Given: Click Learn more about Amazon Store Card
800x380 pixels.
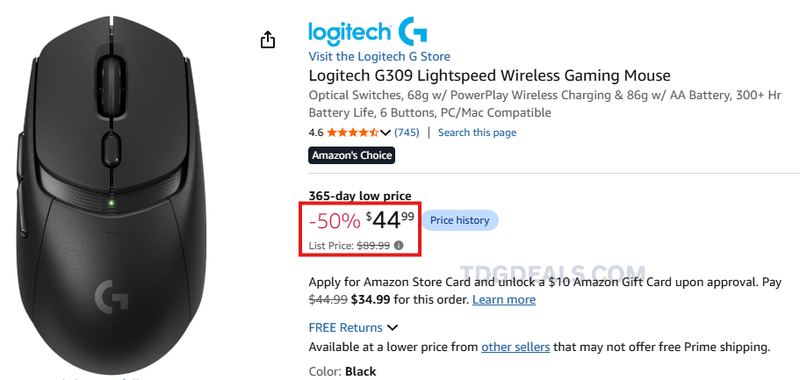Looking at the screenshot, I should pyautogui.click(x=504, y=299).
